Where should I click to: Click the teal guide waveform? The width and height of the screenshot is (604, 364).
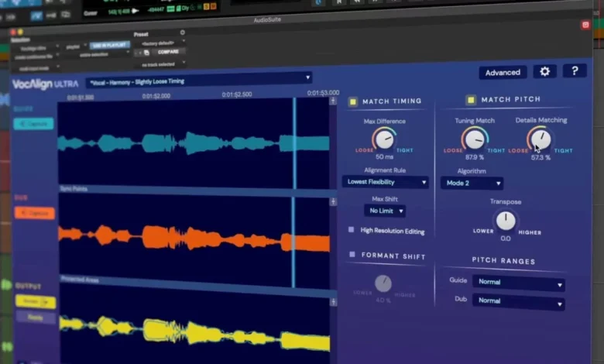point(194,143)
